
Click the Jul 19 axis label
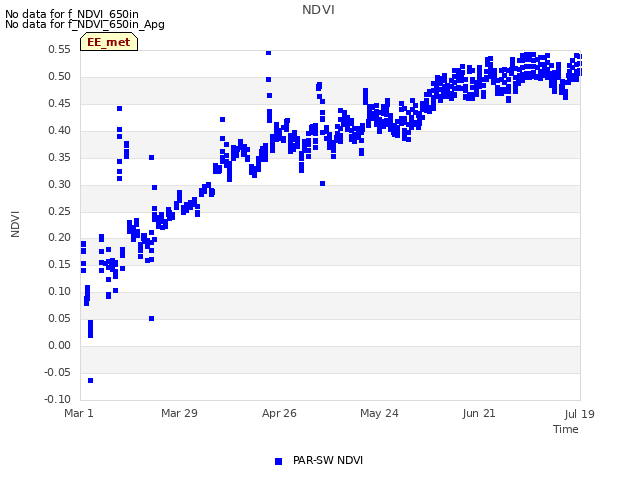[580, 414]
